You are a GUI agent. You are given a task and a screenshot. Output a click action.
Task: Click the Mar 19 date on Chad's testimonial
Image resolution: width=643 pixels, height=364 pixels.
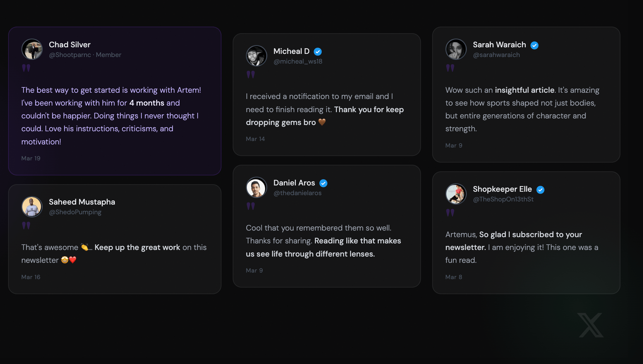31,158
